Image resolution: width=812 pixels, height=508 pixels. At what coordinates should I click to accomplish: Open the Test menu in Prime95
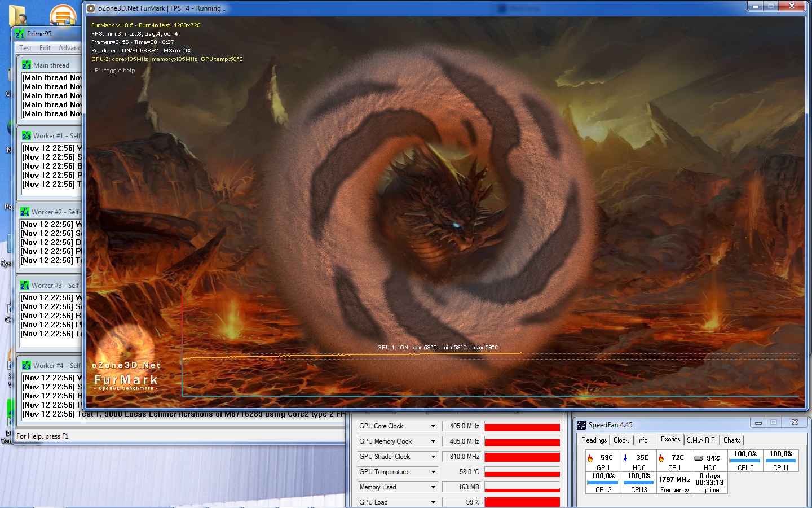tap(25, 48)
